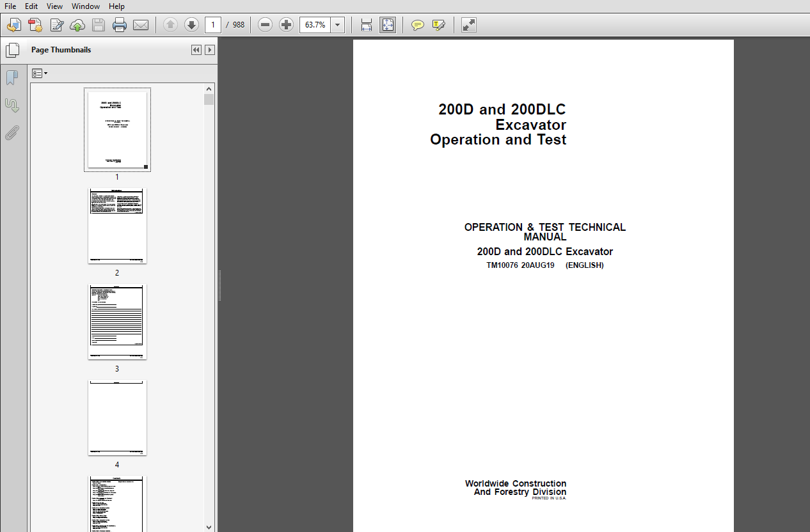Screen dimensions: 810x532
Task: Click the thumbnail panel scrollbar thumb
Action: point(209,99)
